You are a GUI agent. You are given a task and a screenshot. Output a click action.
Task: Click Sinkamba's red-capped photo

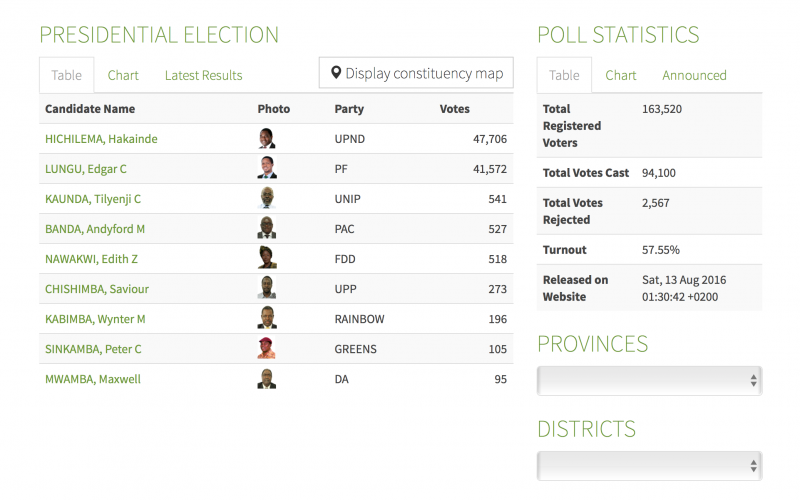[x=266, y=349]
